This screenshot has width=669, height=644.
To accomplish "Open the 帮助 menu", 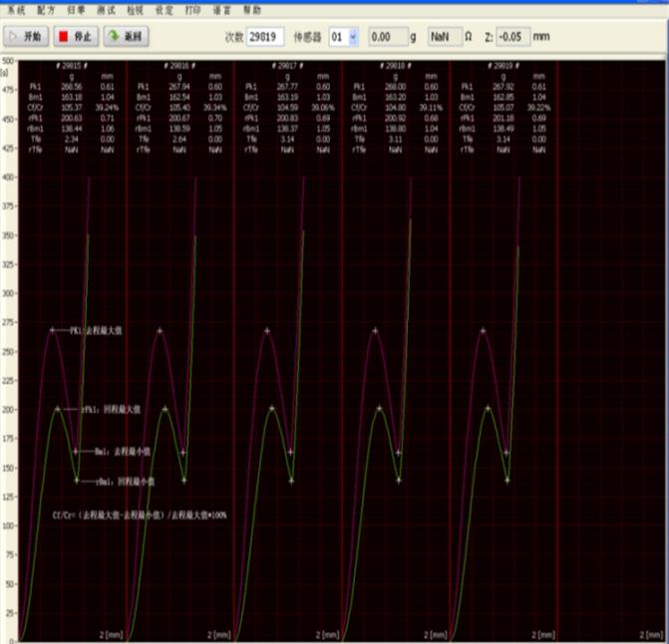I will click(251, 10).
